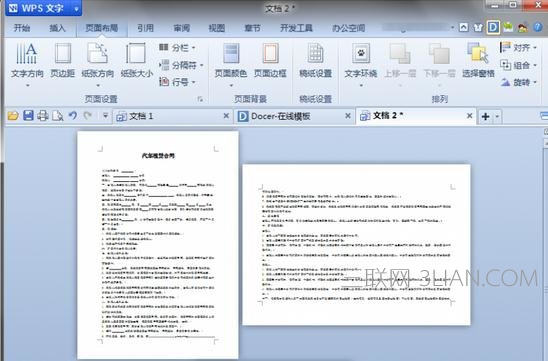Image resolution: width=548 pixels, height=361 pixels.
Task: Undo the last action
Action: pos(73,116)
